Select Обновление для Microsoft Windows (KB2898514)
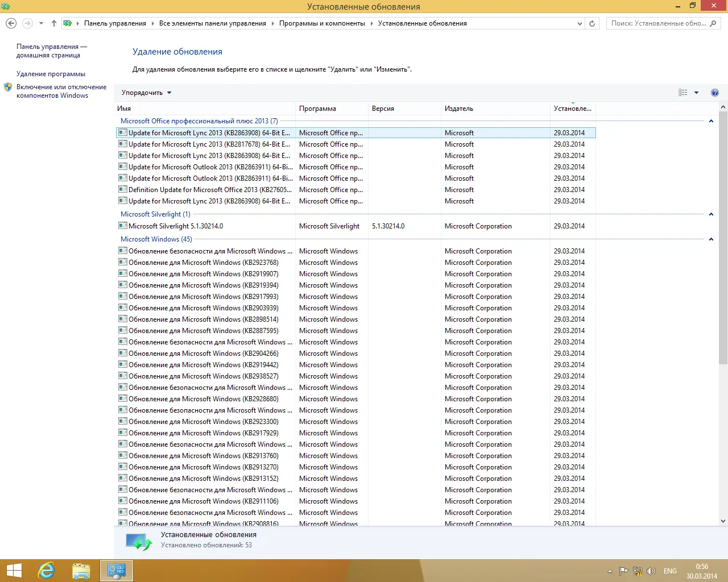This screenshot has height=582, width=728. pos(356,319)
